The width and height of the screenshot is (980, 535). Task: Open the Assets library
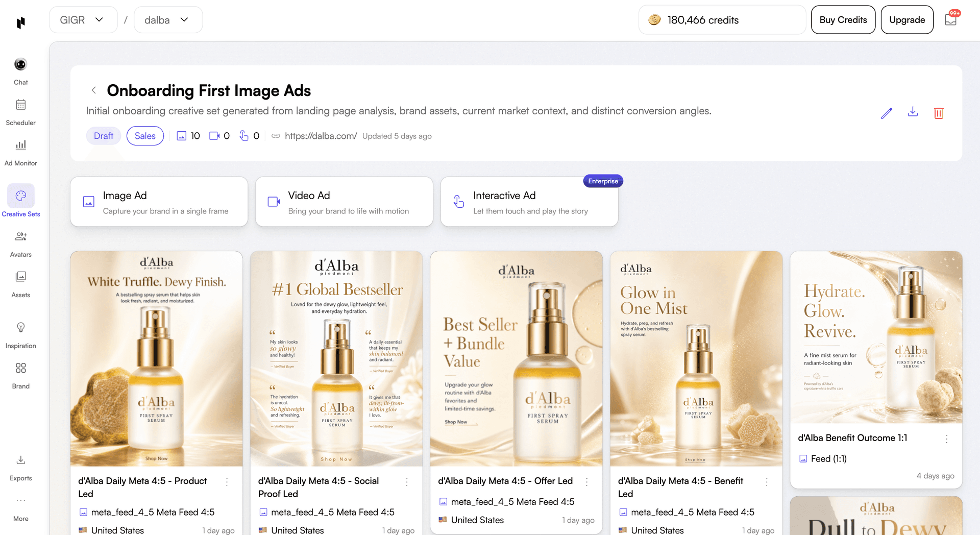(x=20, y=284)
